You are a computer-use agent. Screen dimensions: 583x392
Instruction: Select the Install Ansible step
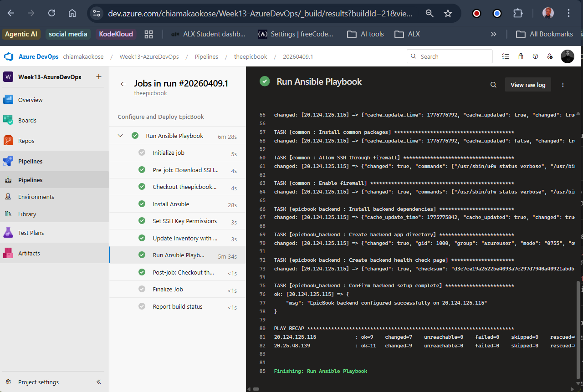coord(177,204)
